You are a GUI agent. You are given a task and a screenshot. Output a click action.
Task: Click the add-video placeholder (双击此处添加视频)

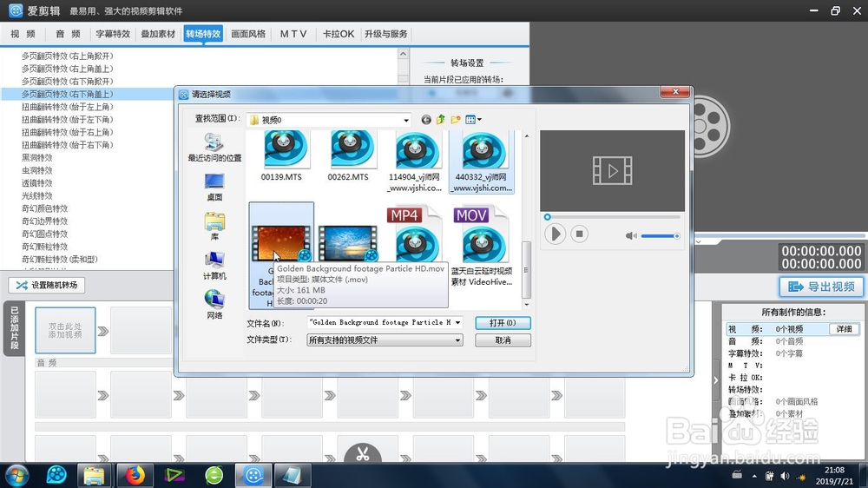[x=65, y=331]
